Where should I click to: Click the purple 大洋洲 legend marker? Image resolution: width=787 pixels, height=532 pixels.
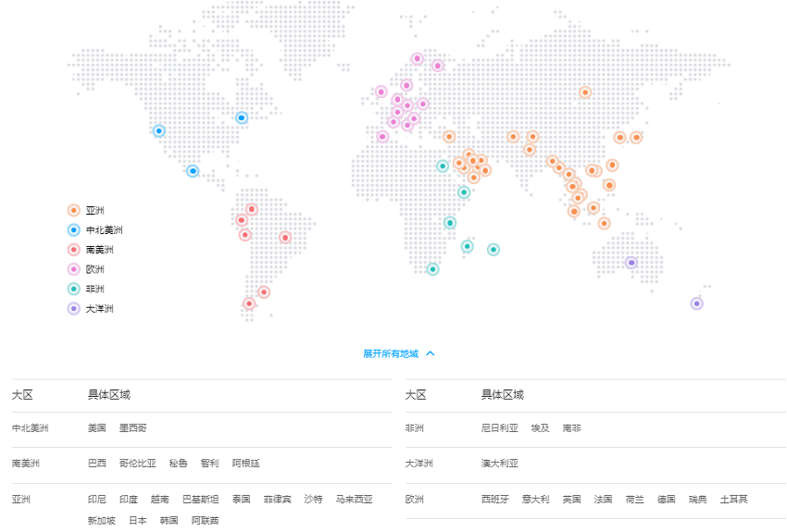[74, 308]
